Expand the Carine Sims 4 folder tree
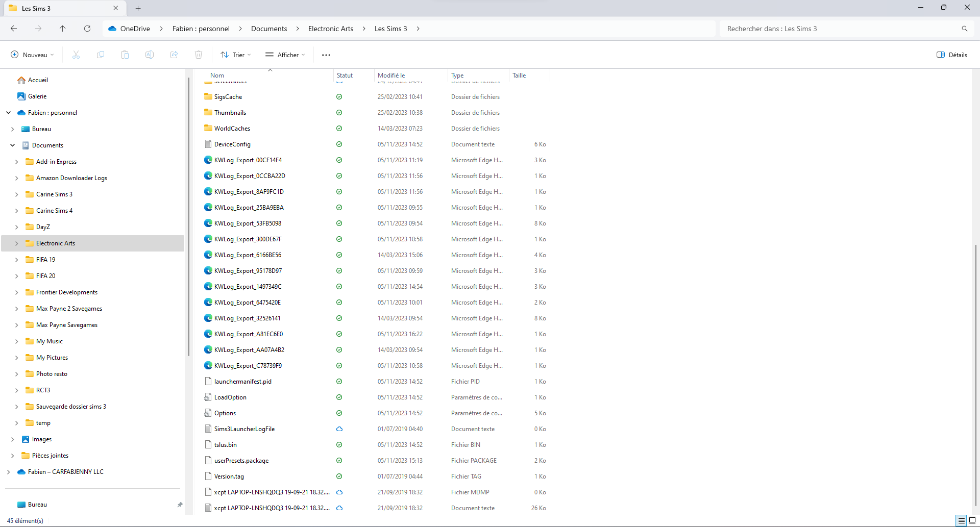 click(17, 211)
